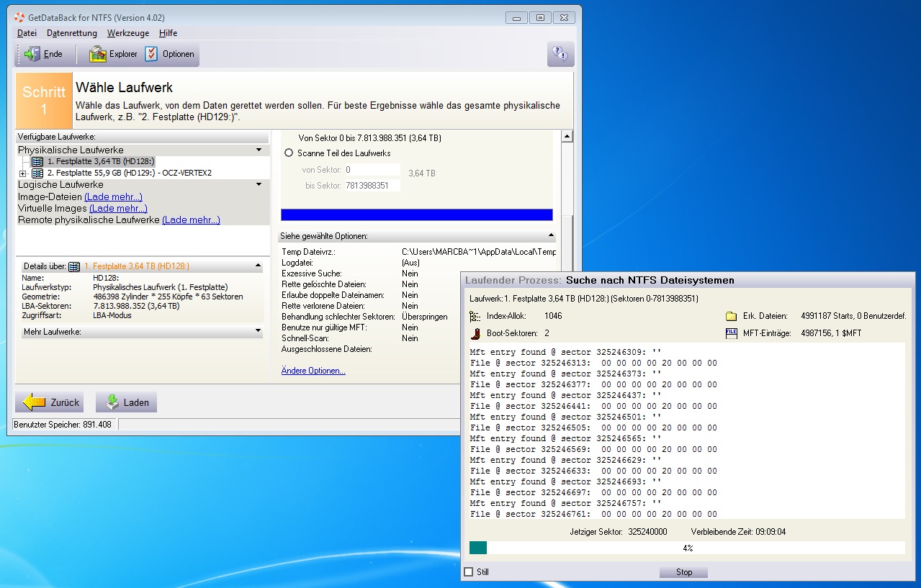The image size is (921, 588).
Task: Click the Ende toolbar button
Action: pyautogui.click(x=43, y=54)
